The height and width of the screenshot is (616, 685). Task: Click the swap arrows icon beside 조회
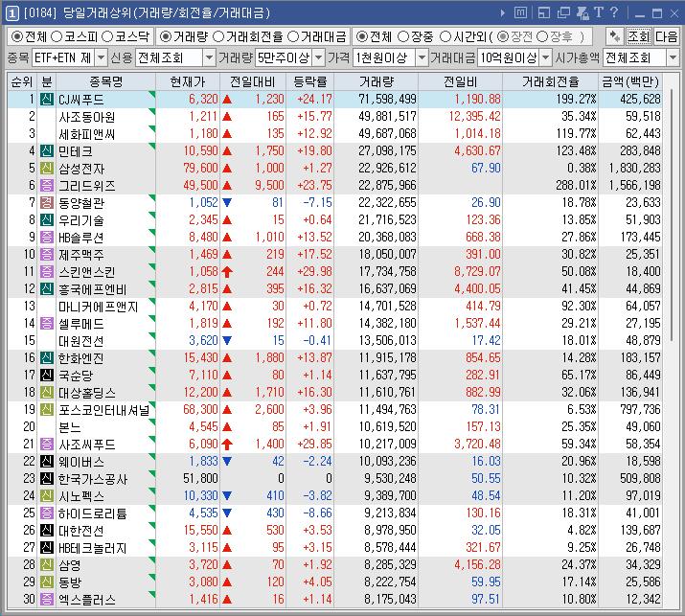pos(615,36)
